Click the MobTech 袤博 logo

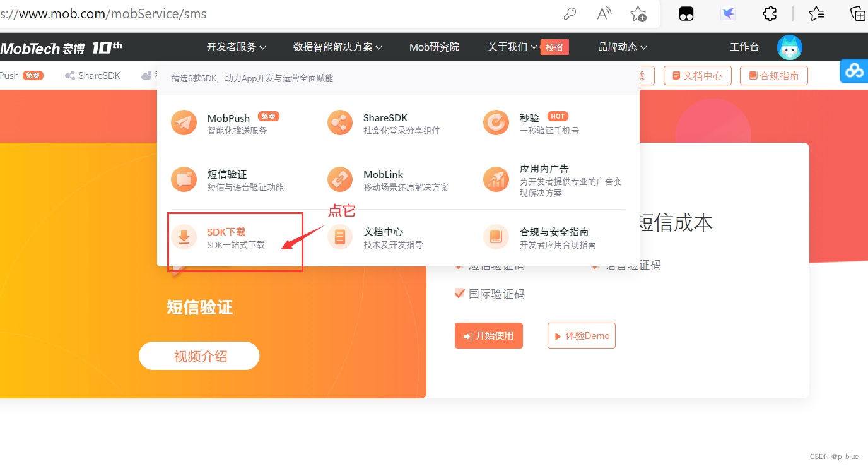click(x=61, y=47)
